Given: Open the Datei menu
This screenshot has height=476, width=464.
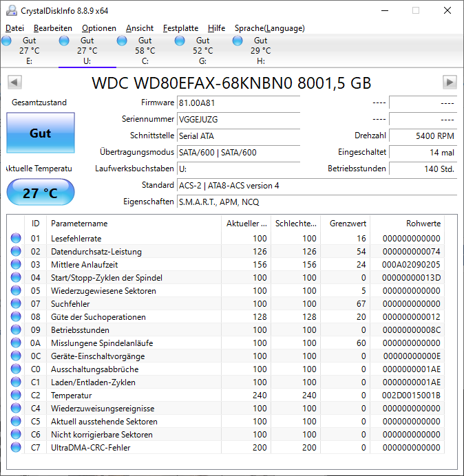Looking at the screenshot, I should [14, 28].
